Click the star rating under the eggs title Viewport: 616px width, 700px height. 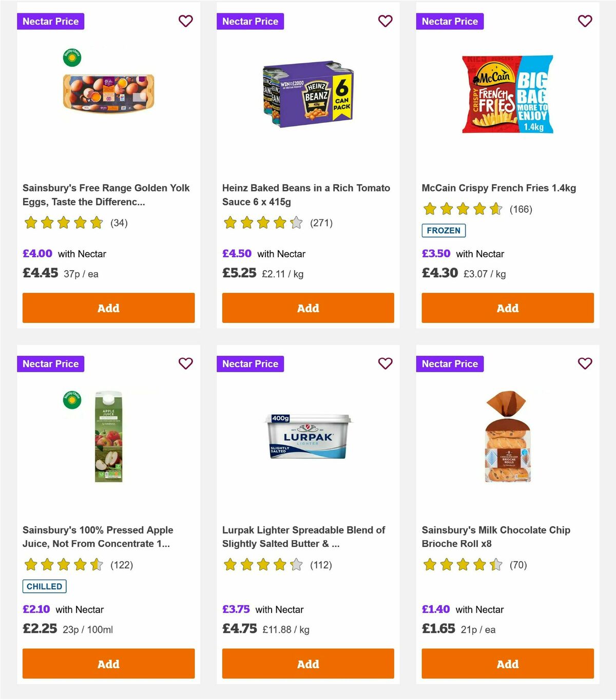[x=64, y=223]
